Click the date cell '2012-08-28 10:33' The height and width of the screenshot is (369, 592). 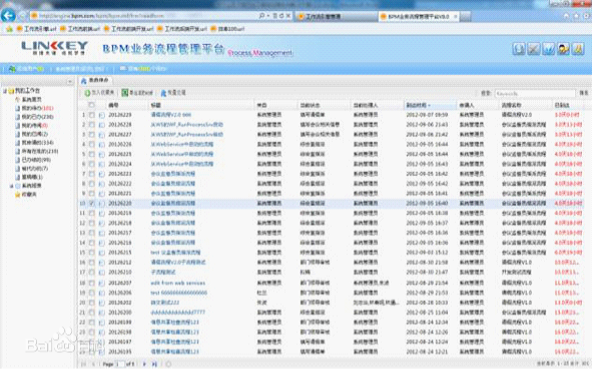click(x=427, y=303)
